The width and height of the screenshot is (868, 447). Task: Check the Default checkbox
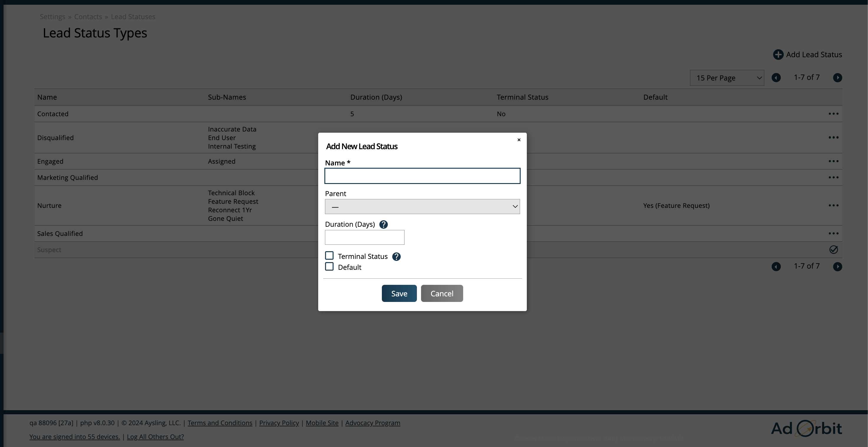click(x=329, y=267)
